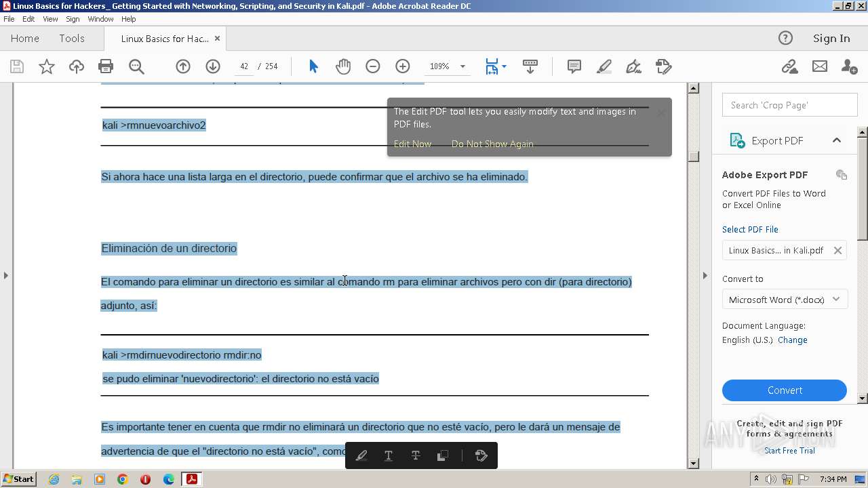Close the Linux Basics document tab

[x=217, y=39]
